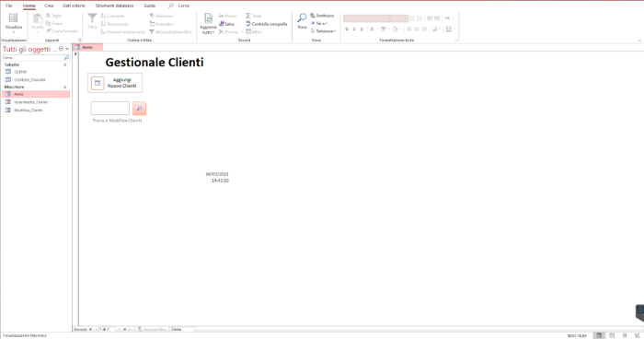644x339 pixels.
Task: Open the Seleziona dropdown in Trova group
Action: tap(323, 31)
